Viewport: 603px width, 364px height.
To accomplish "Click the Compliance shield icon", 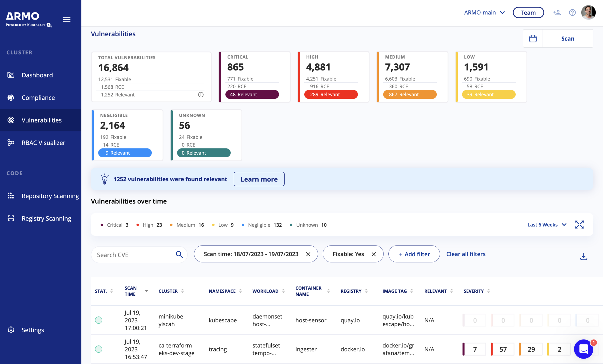I will pos(11,98).
